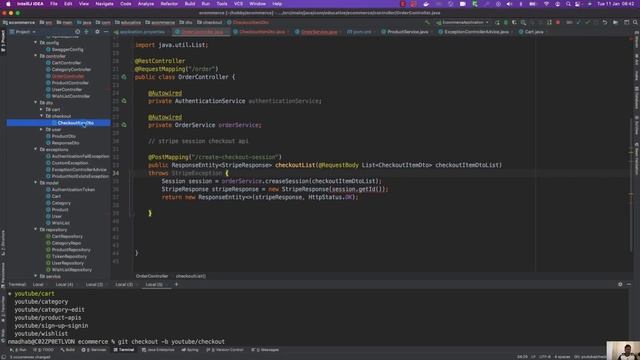
Task: Open the Build menu
Action: point(190,4)
